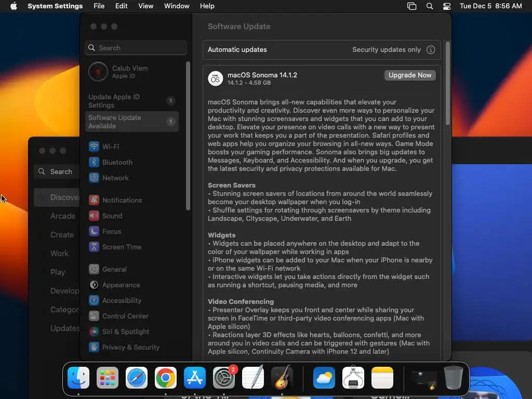Open the File menu

[99, 6]
